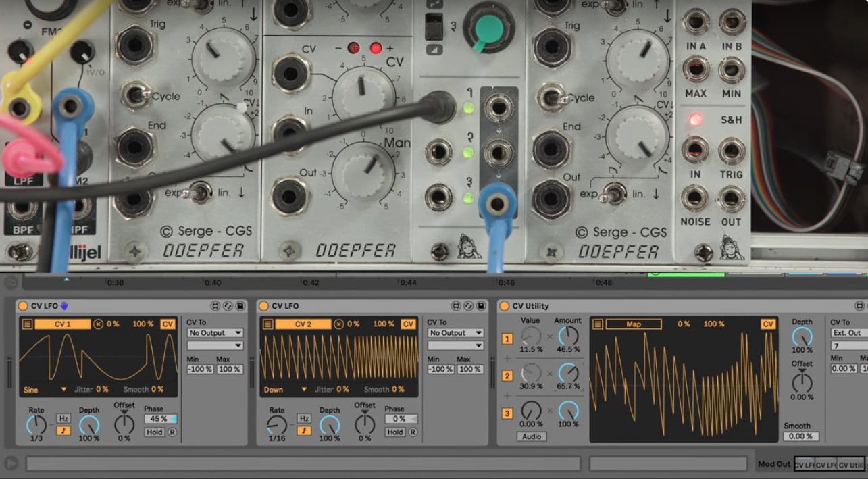Toggle second CV LFO device activator
Screen dimensions: 868x479
click(x=264, y=306)
